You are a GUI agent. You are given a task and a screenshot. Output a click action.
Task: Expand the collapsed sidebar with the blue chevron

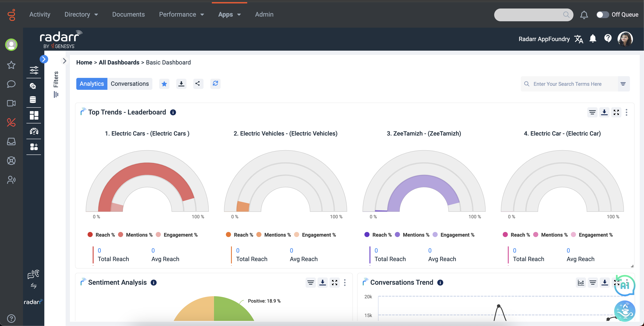coord(44,59)
